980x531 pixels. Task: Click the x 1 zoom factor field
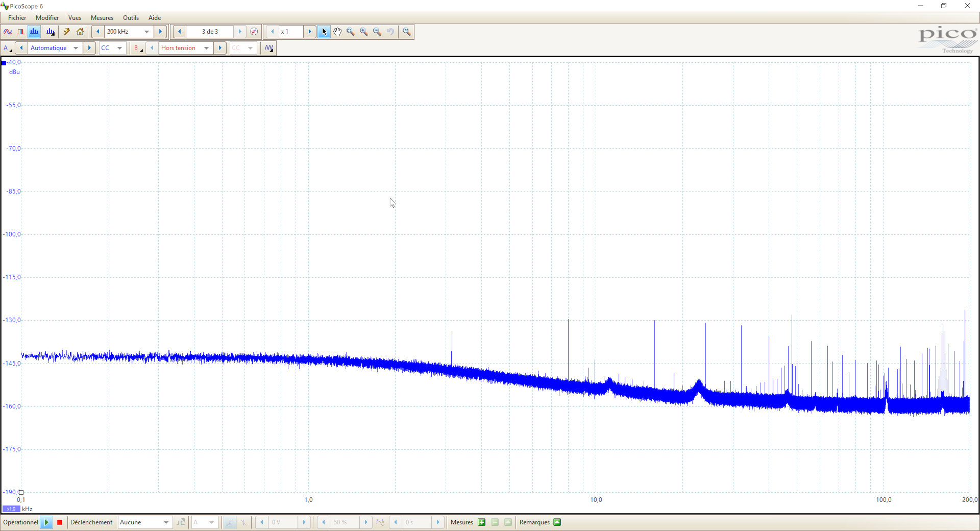(x=291, y=32)
